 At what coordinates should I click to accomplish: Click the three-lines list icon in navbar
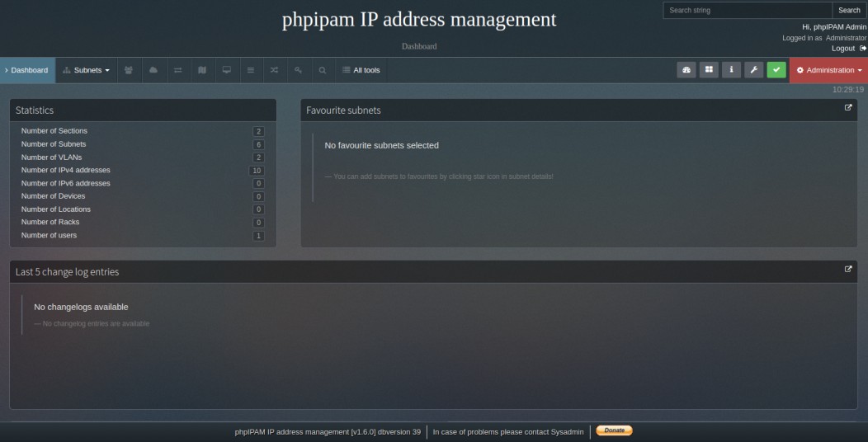point(251,70)
